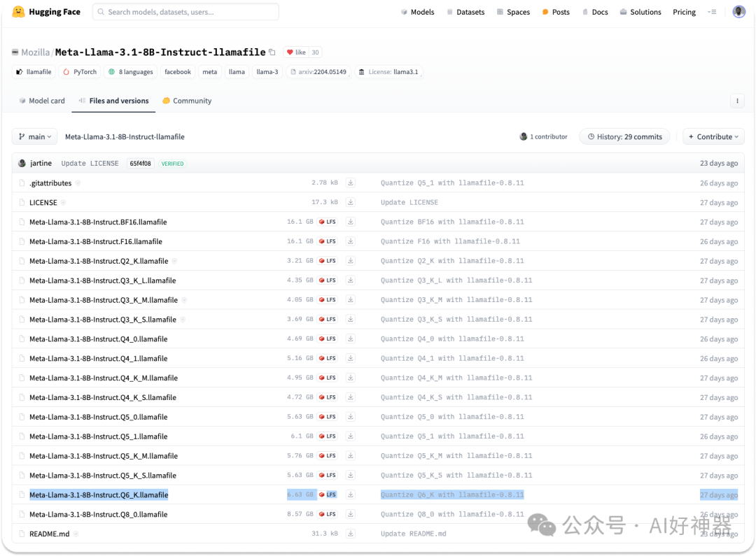Download the .gitattributes file
This screenshot has width=756, height=556.
pos(351,183)
